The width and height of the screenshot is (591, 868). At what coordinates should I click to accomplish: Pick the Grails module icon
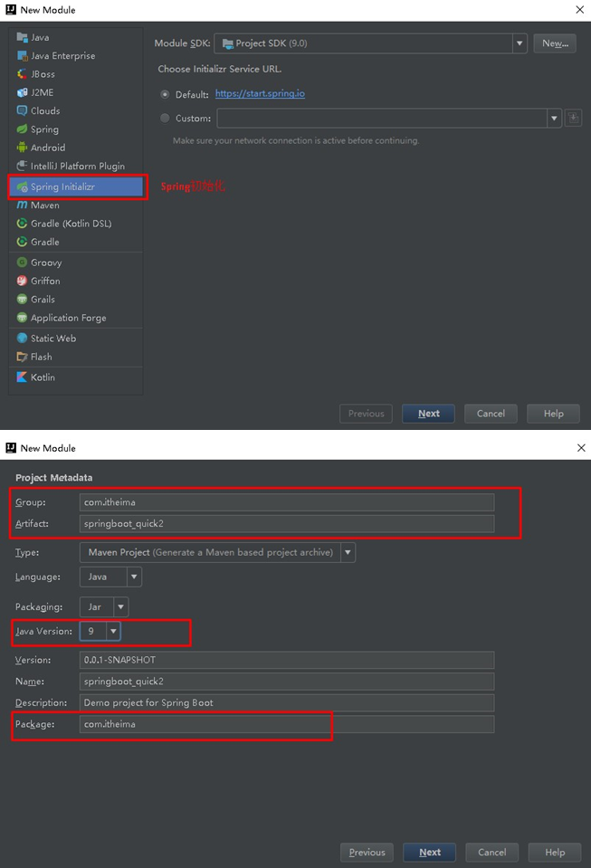point(23,300)
